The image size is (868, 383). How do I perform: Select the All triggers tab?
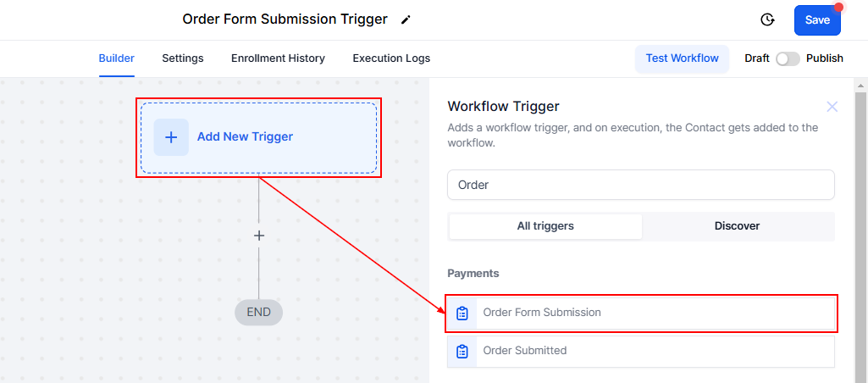pyautogui.click(x=545, y=226)
